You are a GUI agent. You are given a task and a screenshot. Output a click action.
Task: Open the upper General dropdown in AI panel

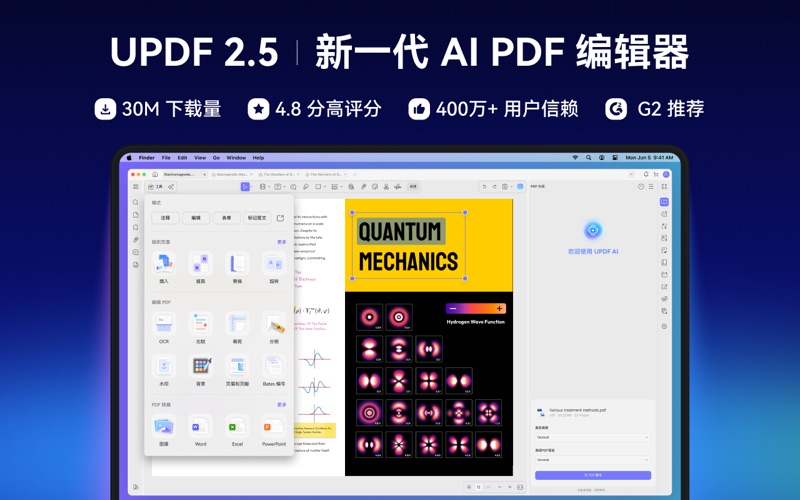(592, 437)
